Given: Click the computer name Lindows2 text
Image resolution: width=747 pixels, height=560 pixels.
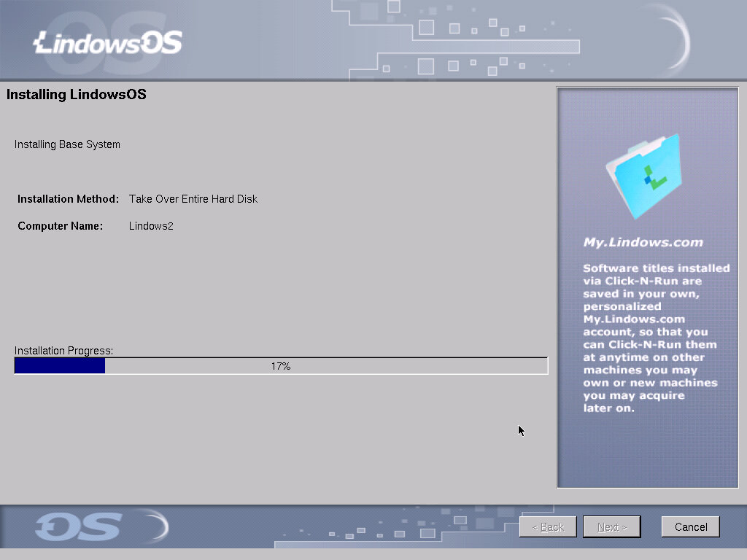Looking at the screenshot, I should click(150, 226).
